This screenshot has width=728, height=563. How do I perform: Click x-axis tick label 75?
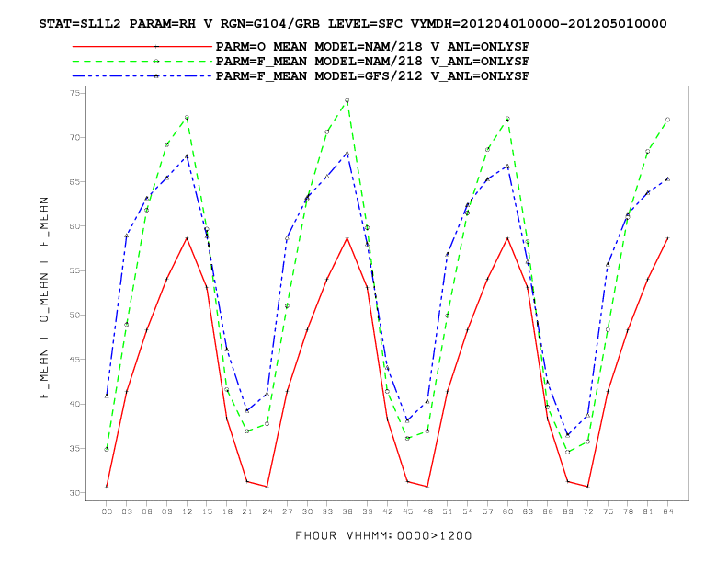click(x=608, y=511)
